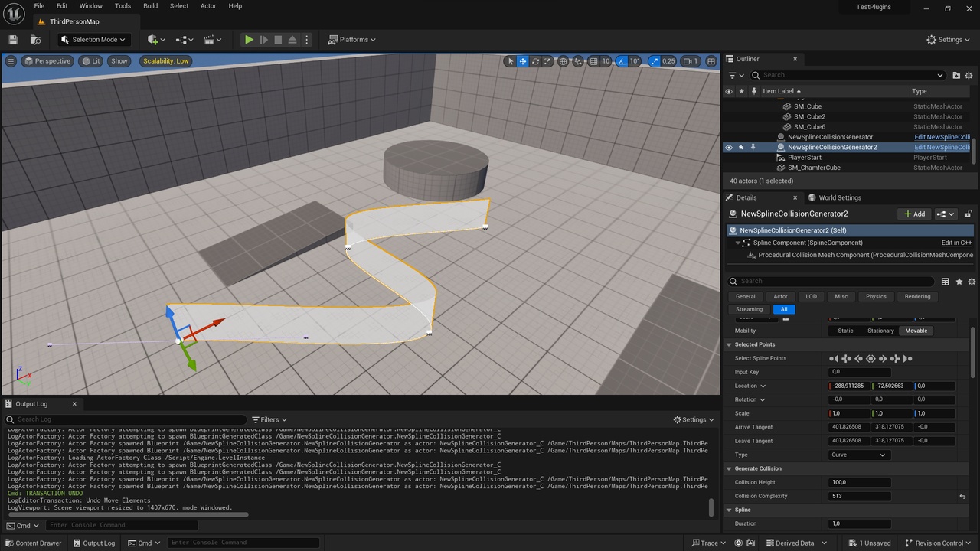Open the Tools menu

click(x=122, y=6)
